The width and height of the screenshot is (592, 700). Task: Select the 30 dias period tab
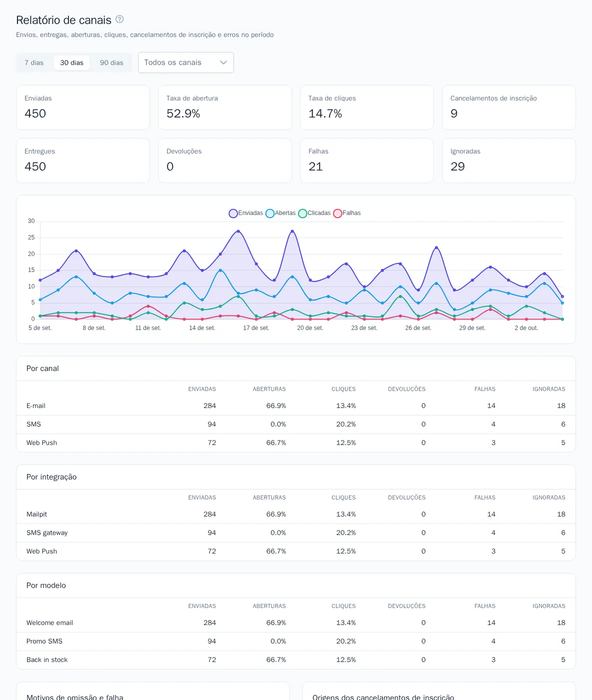pyautogui.click(x=72, y=62)
